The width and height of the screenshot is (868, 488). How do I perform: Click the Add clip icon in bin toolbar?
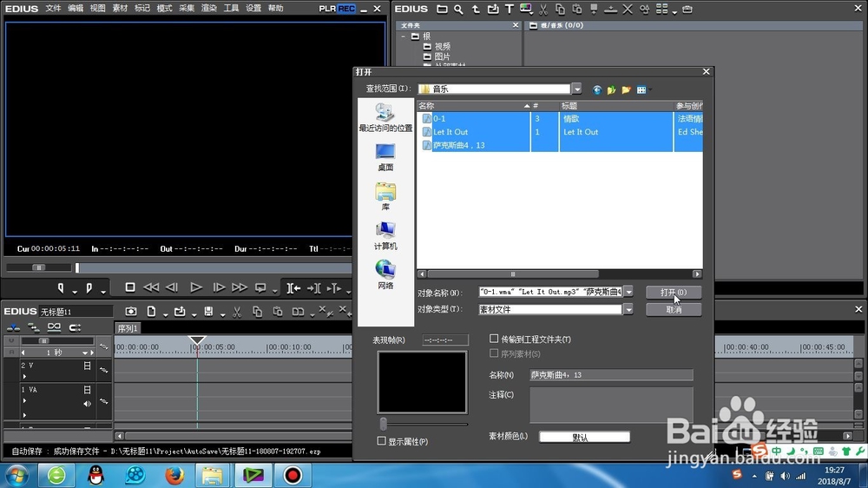(493, 9)
